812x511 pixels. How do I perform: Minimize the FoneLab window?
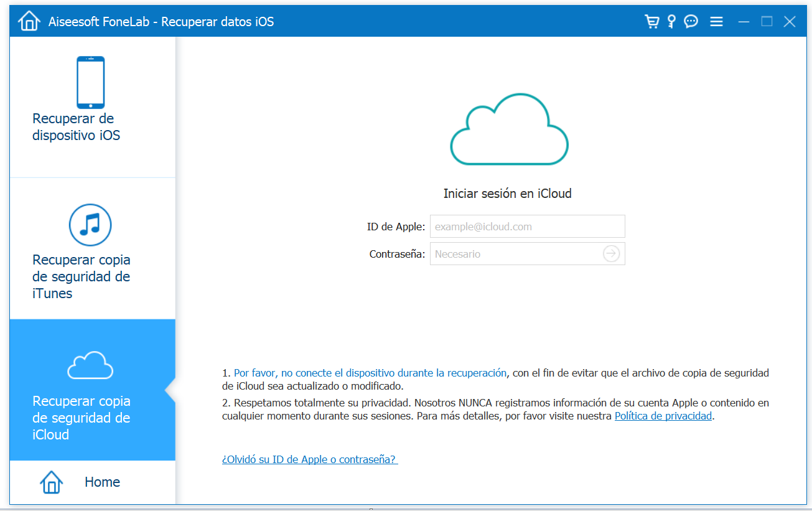[x=744, y=22]
